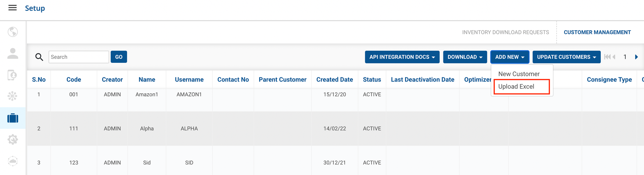644x175 pixels.
Task: Click the mobile device sidebar icon
Action: coord(13,75)
